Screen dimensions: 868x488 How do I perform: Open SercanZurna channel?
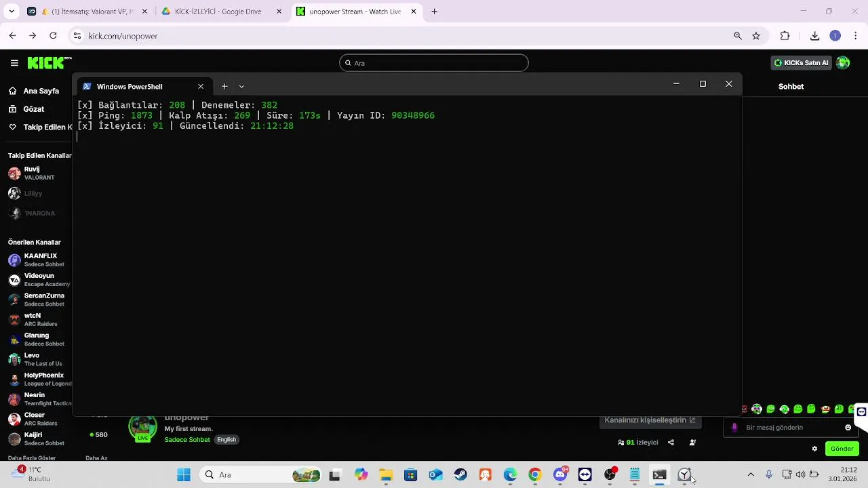[x=39, y=300]
